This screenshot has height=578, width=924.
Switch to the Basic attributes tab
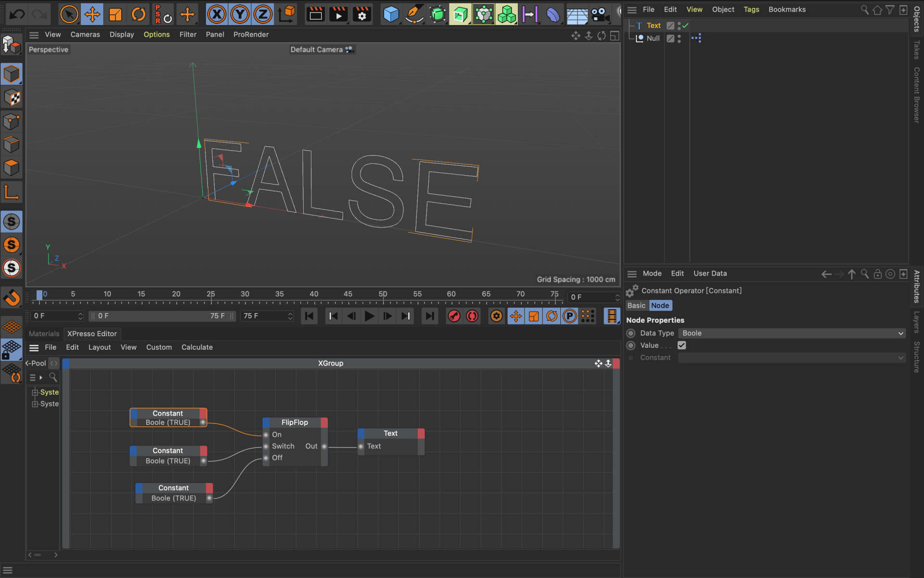(636, 305)
